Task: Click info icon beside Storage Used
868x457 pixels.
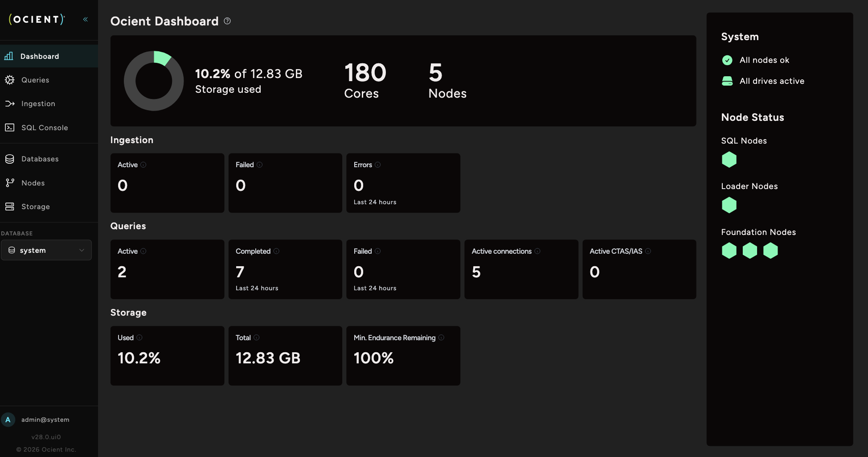Action: tap(139, 338)
